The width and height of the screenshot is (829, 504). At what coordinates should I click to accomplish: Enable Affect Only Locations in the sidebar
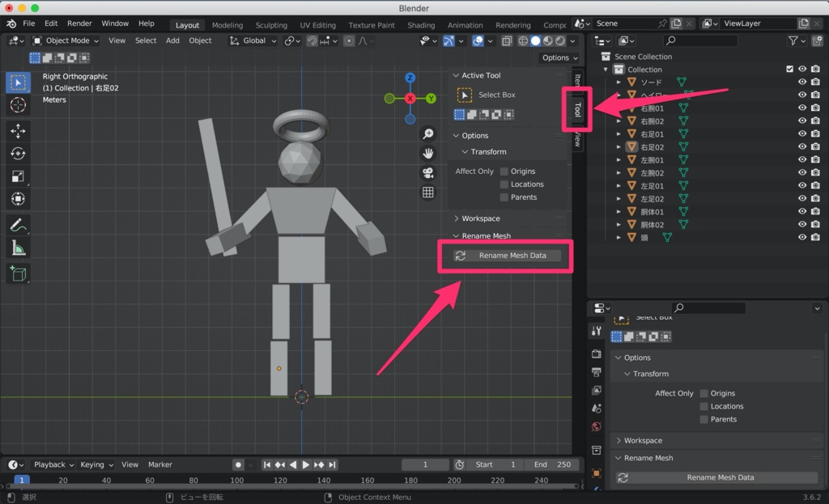tap(504, 184)
